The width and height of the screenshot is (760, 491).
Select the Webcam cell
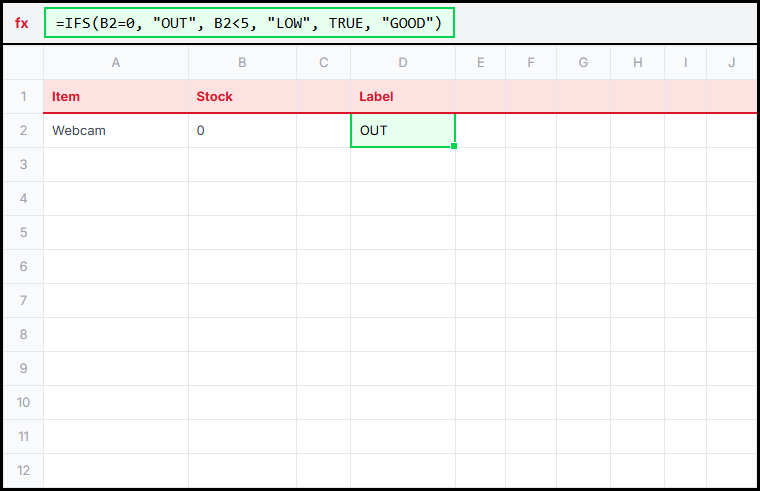tap(116, 131)
